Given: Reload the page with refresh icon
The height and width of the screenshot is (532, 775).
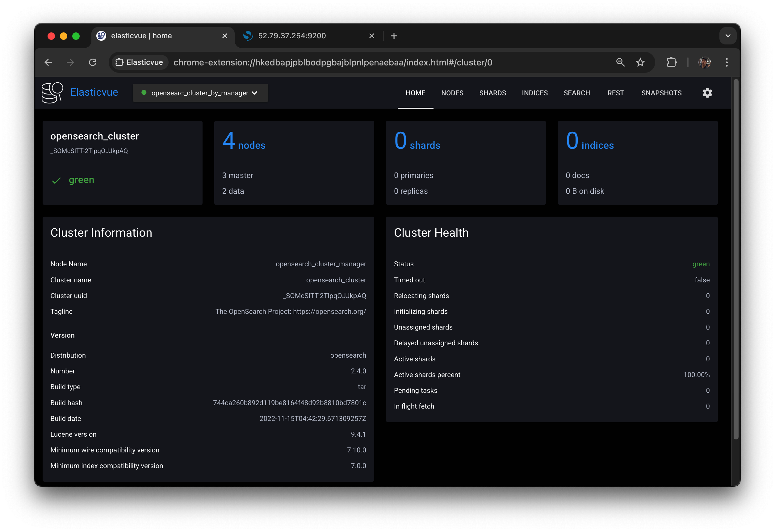Looking at the screenshot, I should pos(93,62).
